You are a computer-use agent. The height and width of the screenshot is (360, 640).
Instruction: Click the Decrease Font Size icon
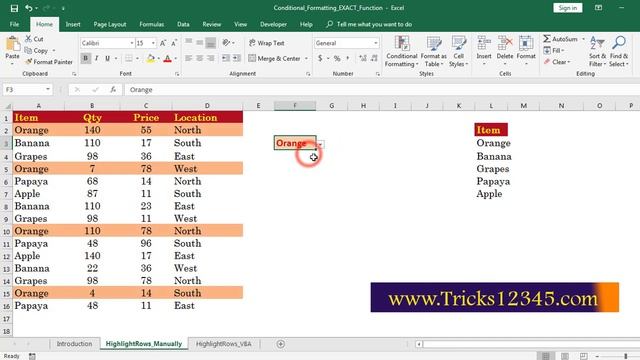point(174,43)
